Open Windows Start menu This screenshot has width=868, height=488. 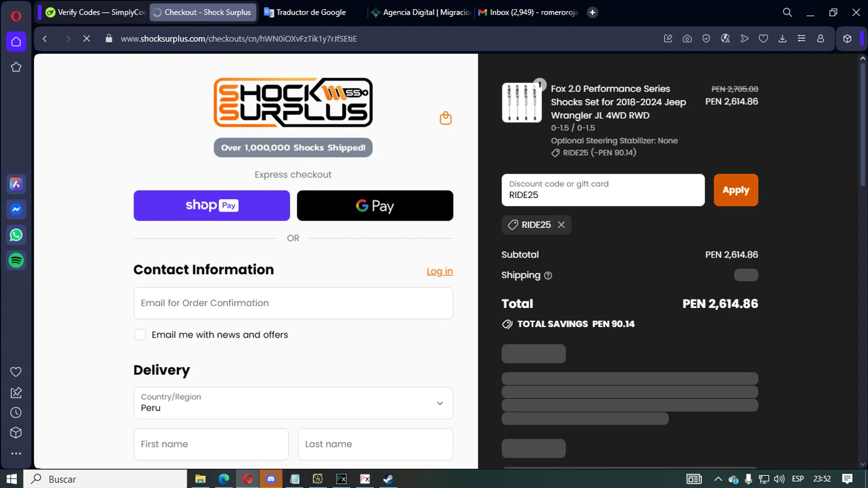pos(12,479)
